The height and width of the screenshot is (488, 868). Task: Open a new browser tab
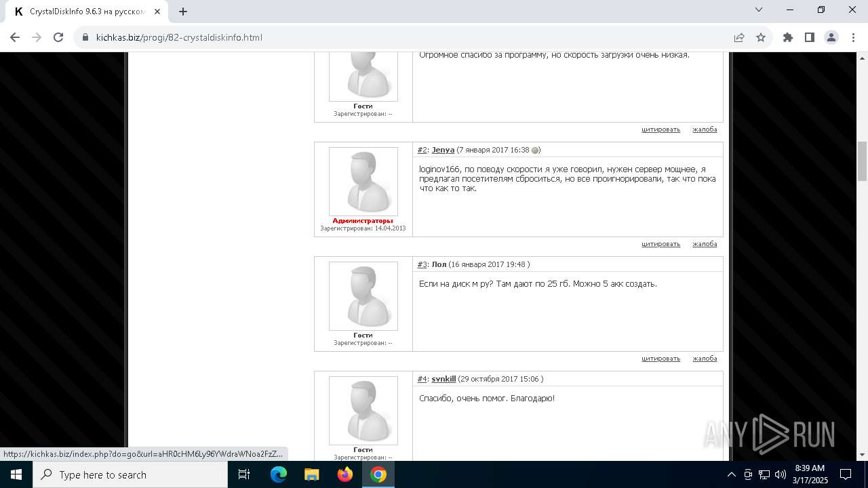[x=183, y=12]
